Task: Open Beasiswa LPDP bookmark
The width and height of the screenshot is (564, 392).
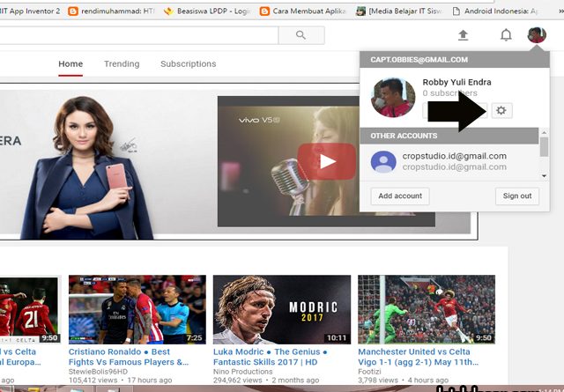Action: [207, 11]
